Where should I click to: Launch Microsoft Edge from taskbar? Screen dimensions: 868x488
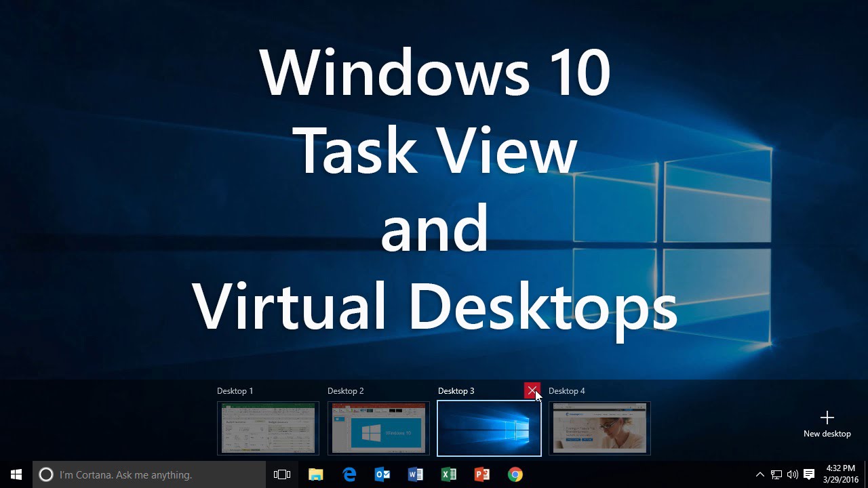(349, 474)
